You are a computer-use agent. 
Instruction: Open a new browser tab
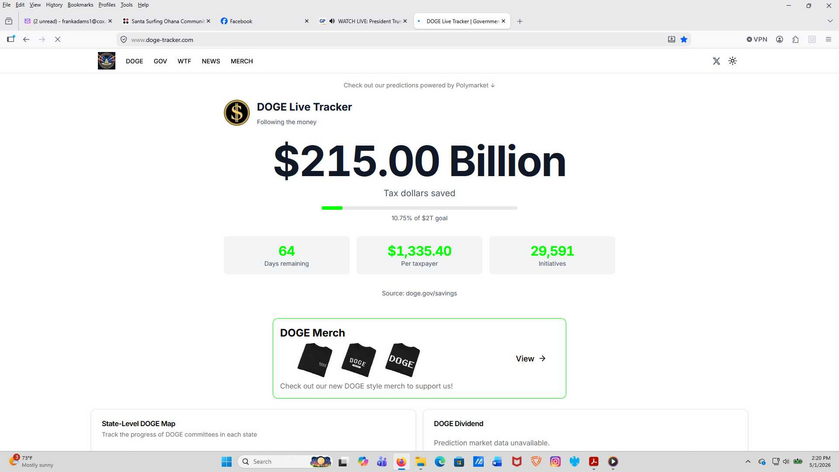(x=520, y=21)
